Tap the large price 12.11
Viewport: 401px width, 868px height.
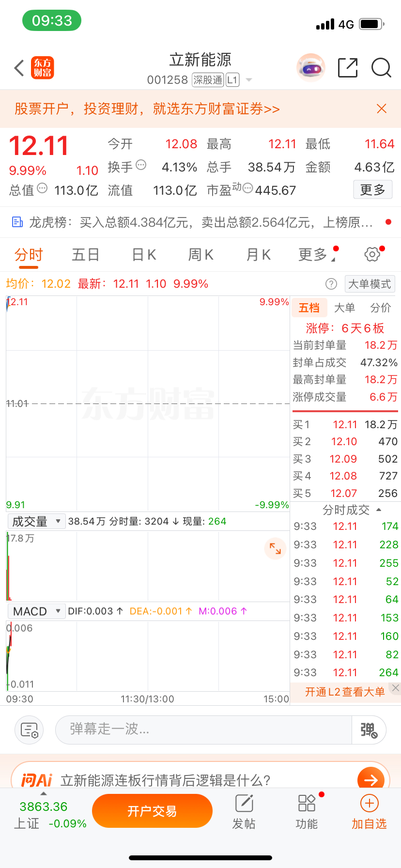(x=39, y=145)
